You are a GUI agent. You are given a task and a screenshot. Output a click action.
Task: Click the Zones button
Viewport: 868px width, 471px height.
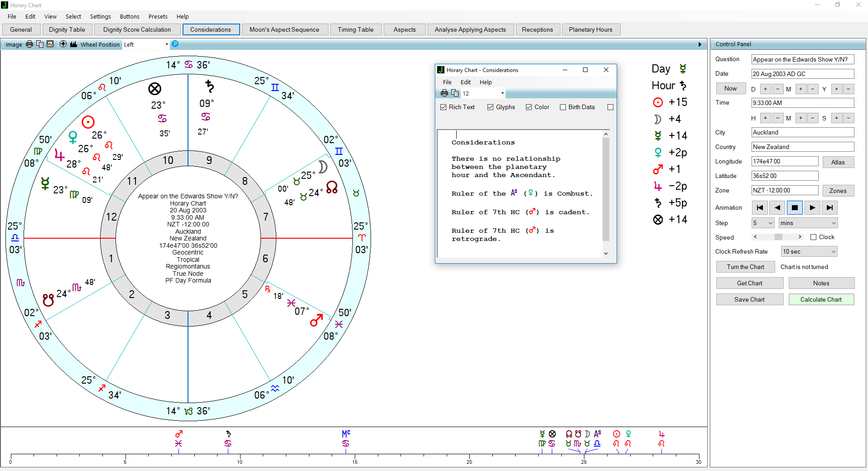tap(838, 191)
